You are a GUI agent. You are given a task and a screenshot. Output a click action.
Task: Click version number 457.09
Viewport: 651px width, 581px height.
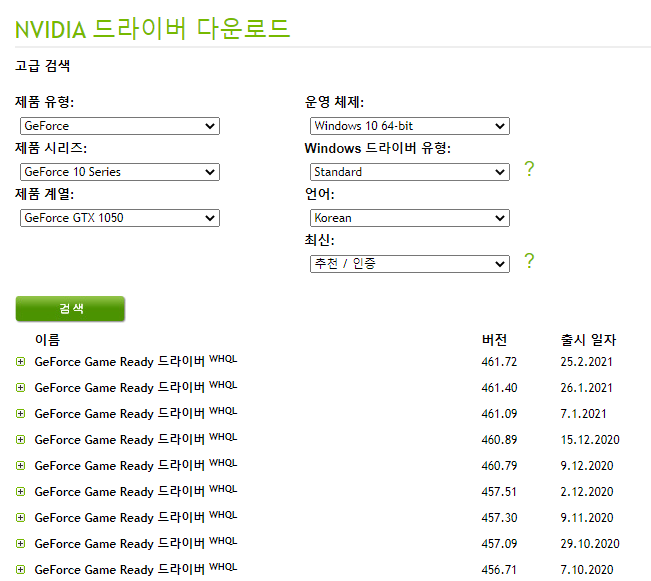[499, 544]
